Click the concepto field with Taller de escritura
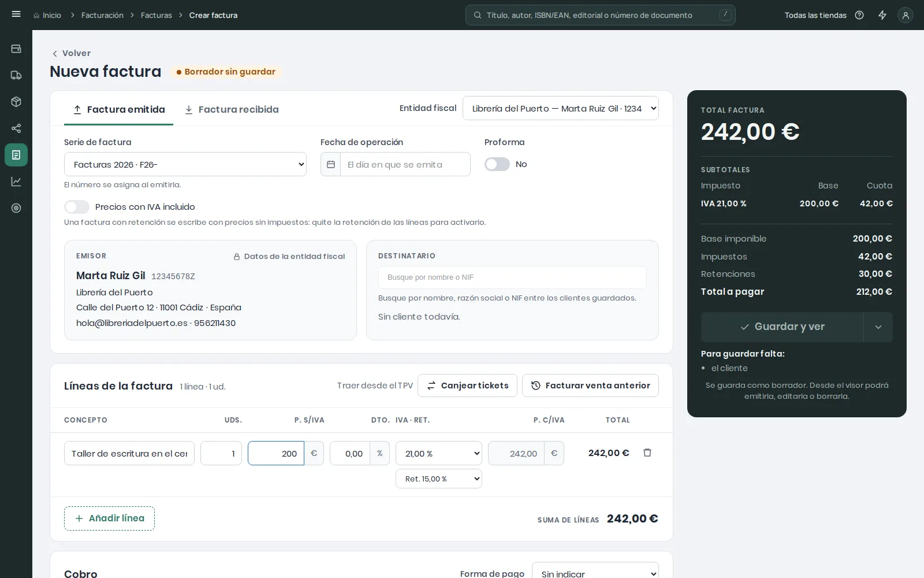Image resolution: width=924 pixels, height=578 pixels. click(x=129, y=453)
